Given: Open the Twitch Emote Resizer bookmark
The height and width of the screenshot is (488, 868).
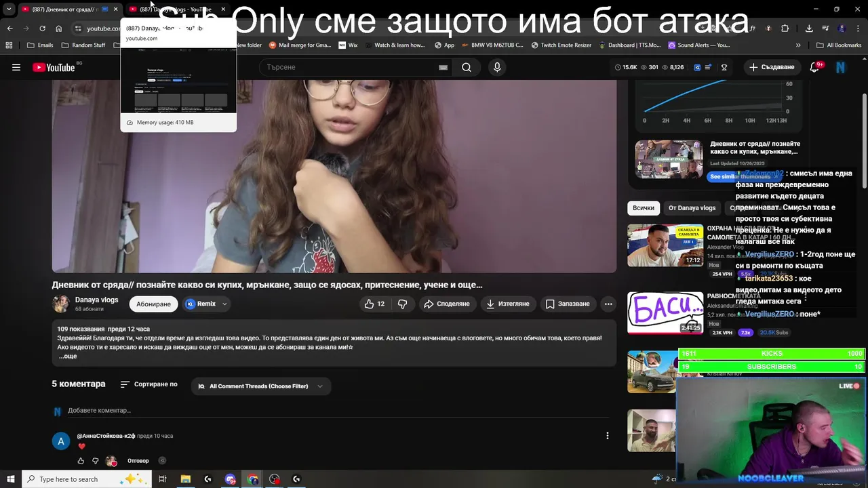Looking at the screenshot, I should click(x=563, y=45).
